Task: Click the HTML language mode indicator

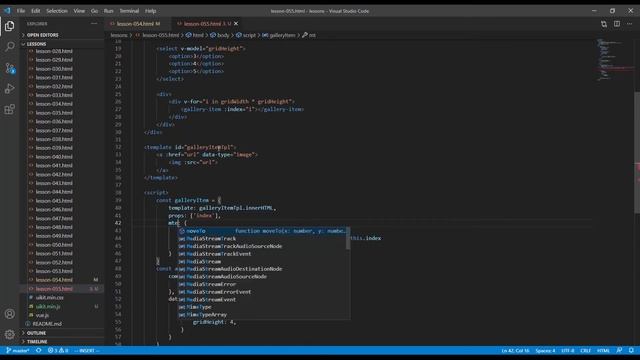Action: [x=603, y=351]
